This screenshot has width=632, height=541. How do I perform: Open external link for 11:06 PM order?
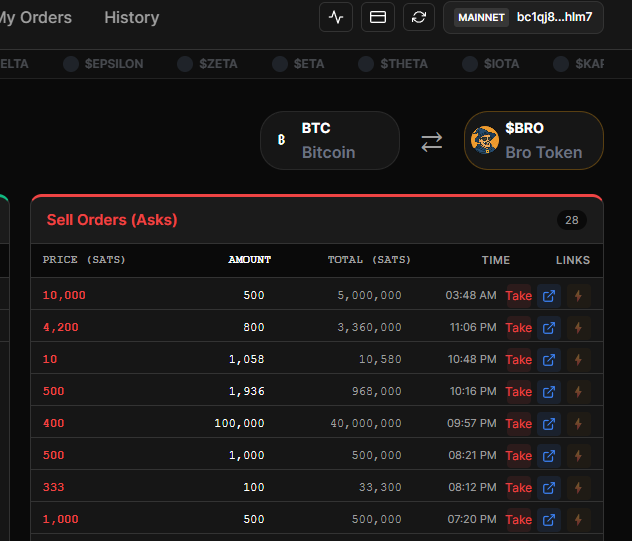pyautogui.click(x=549, y=328)
